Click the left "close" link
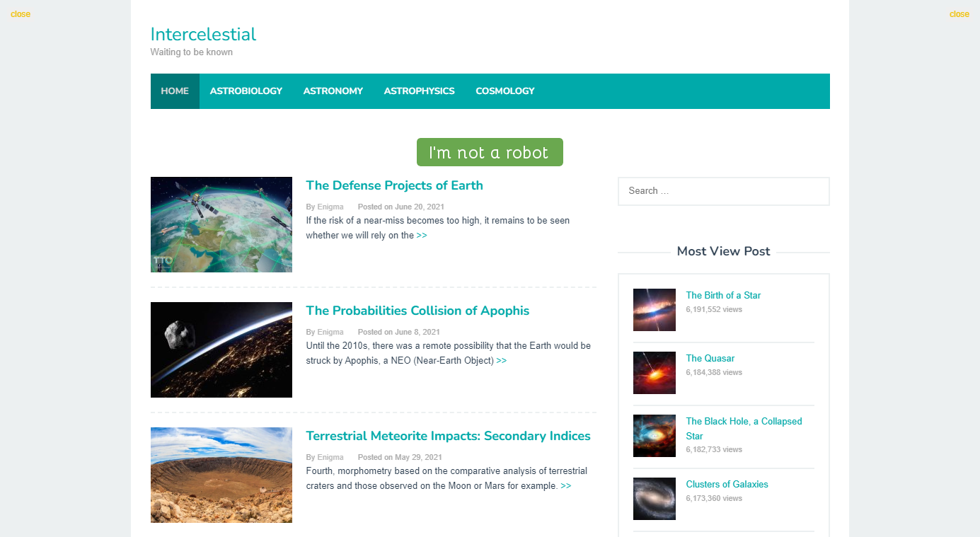Image resolution: width=980 pixels, height=537 pixels. click(21, 14)
